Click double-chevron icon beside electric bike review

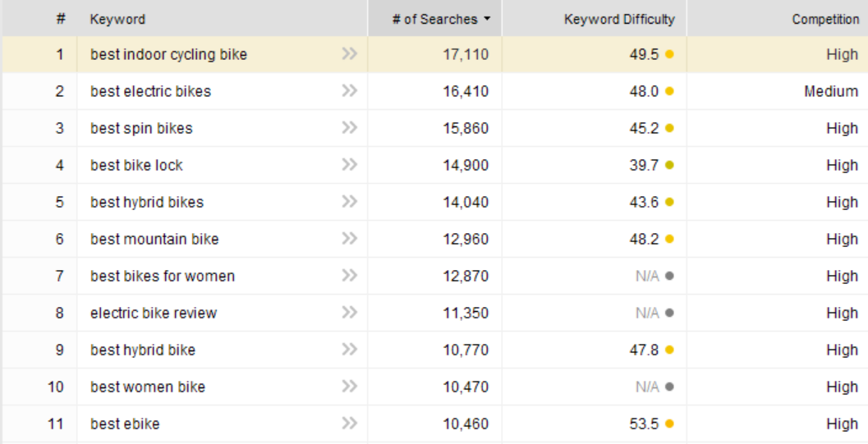(x=349, y=313)
